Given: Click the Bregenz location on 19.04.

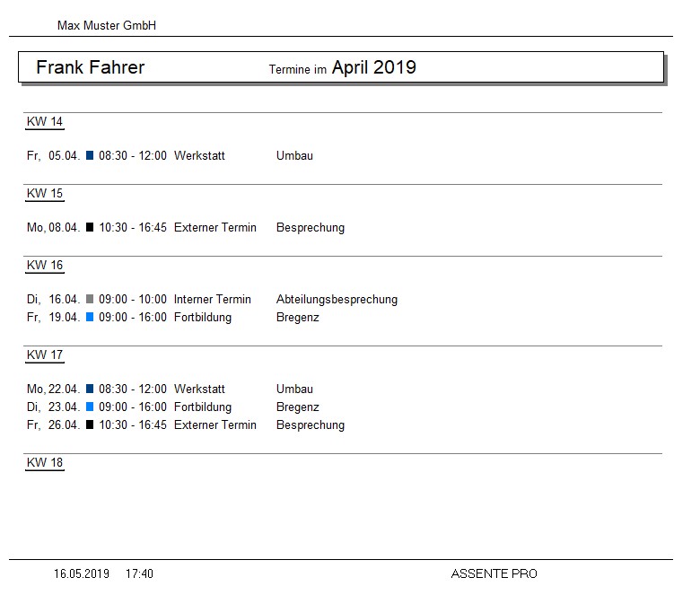Looking at the screenshot, I should [298, 318].
